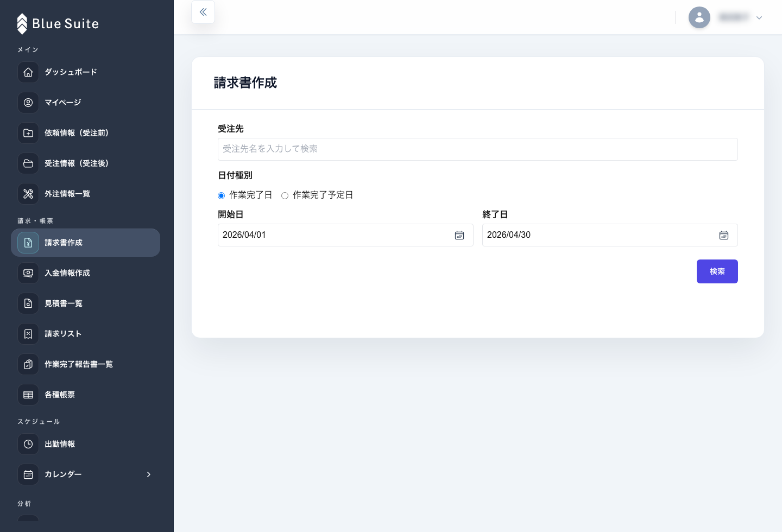Image resolution: width=782 pixels, height=532 pixels.
Task: Click the 見積書一覧 document icon
Action: 28,303
